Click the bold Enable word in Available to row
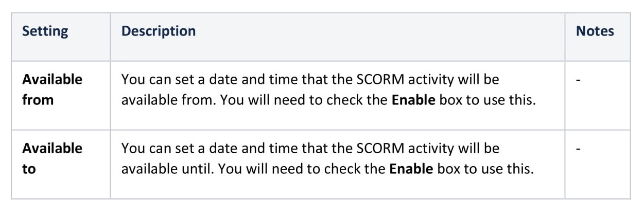Screen dimensions: 644x216 pyautogui.click(x=412, y=169)
